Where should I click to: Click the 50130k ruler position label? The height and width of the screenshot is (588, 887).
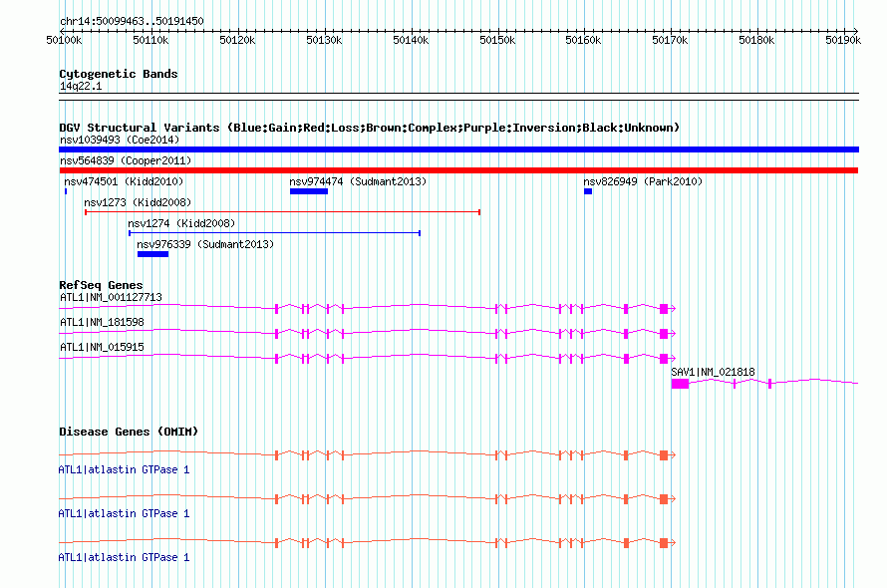tap(324, 40)
